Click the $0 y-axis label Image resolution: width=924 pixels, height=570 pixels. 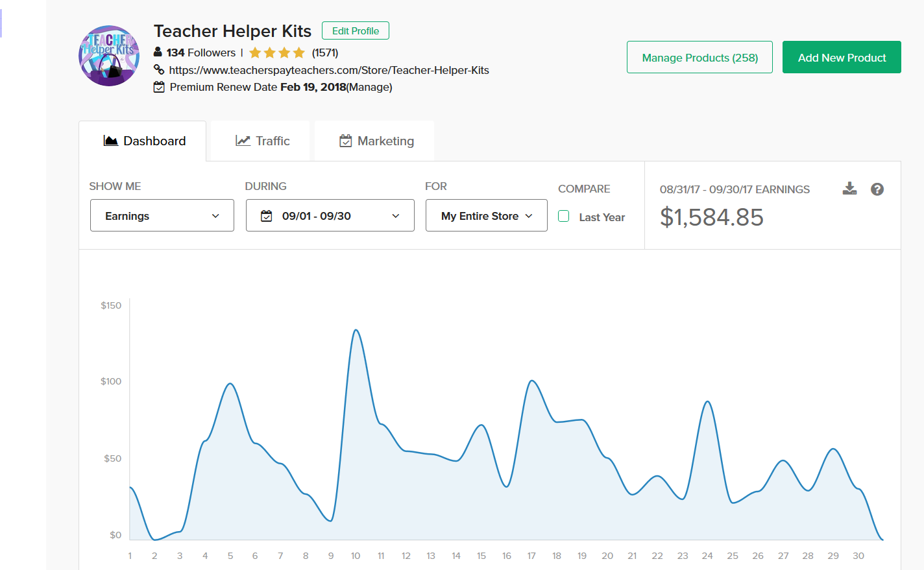tap(115, 535)
